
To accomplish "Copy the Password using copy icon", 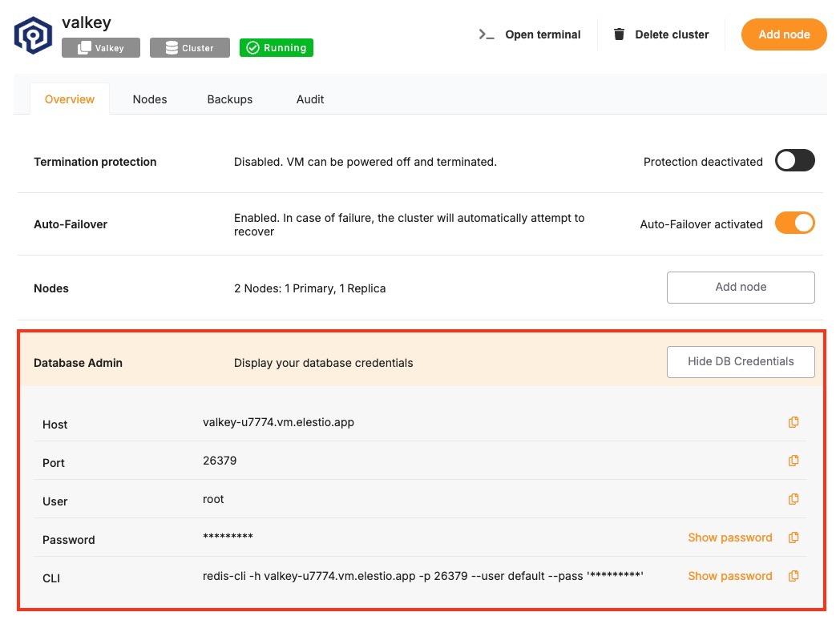I will tap(794, 537).
